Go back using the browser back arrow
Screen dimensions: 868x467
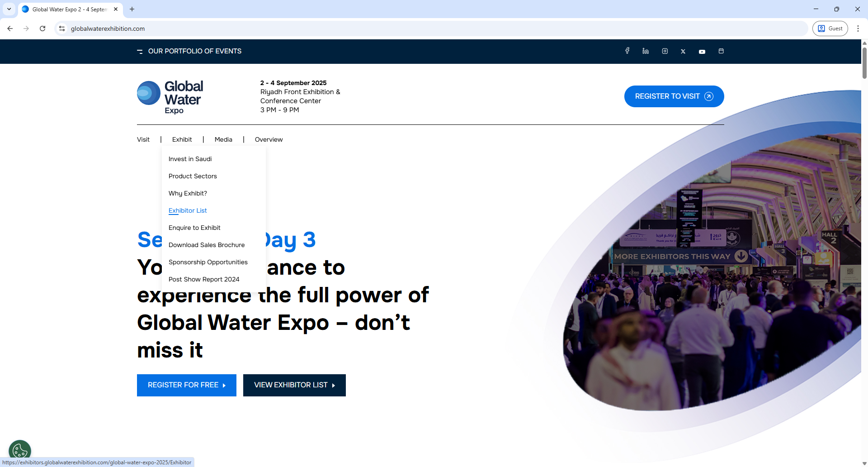click(x=10, y=28)
